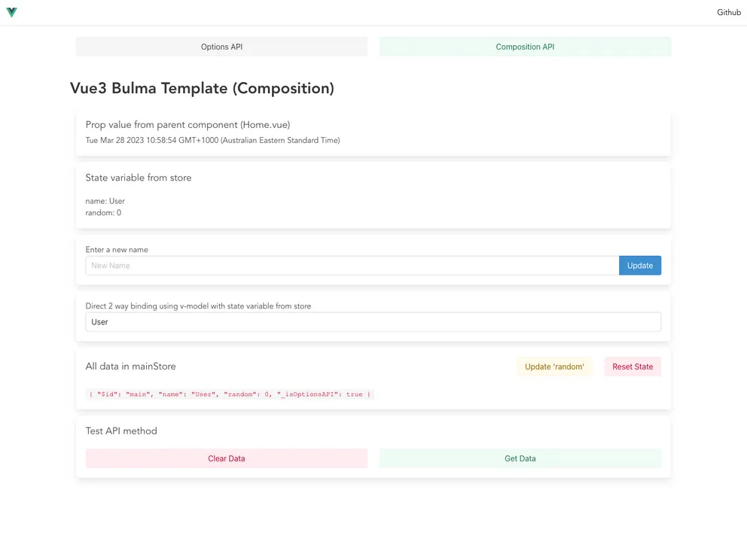Viewport: 747px width, 560px height.
Task: Click the Get Data button
Action: click(520, 458)
